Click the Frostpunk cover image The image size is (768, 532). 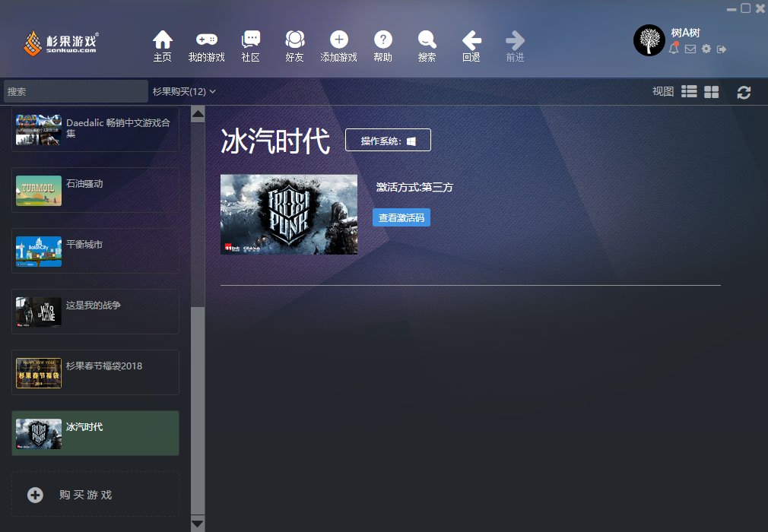289,214
